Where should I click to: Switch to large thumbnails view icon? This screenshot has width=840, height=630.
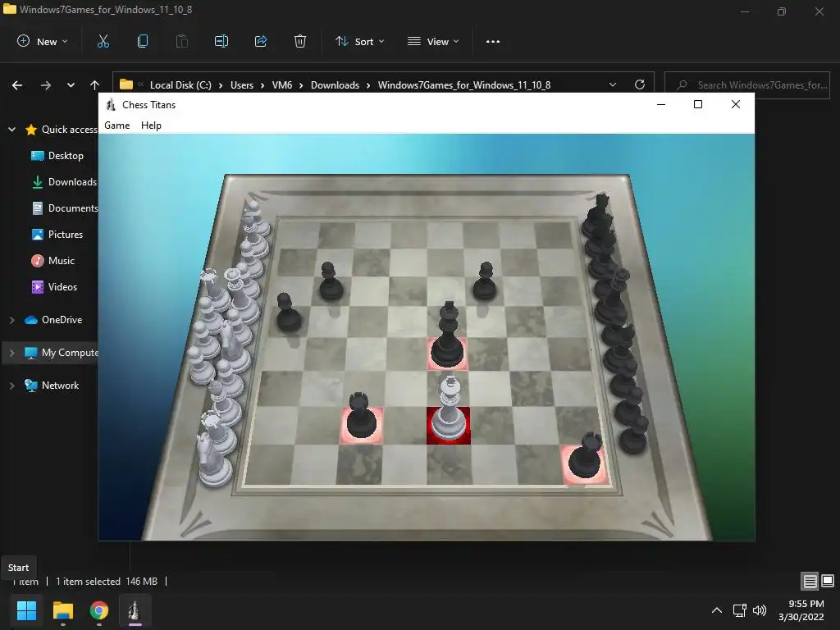[828, 581]
